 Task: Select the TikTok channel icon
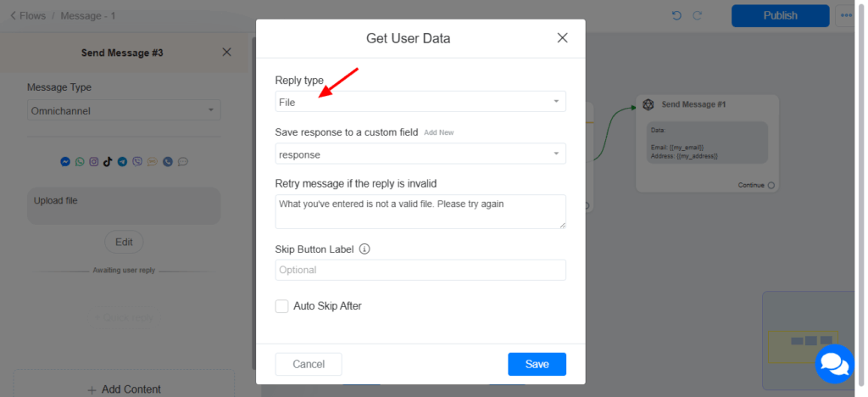point(108,161)
